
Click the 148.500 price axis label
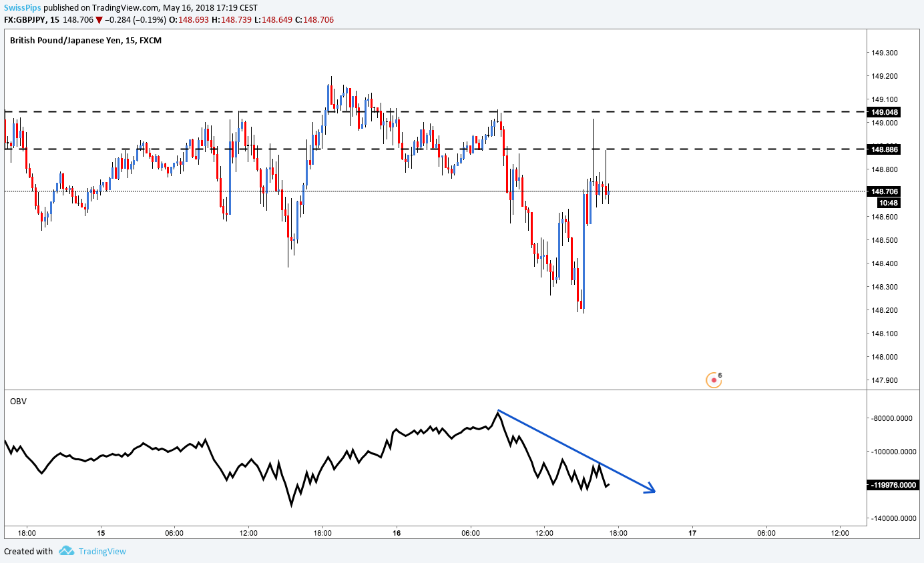click(884, 240)
